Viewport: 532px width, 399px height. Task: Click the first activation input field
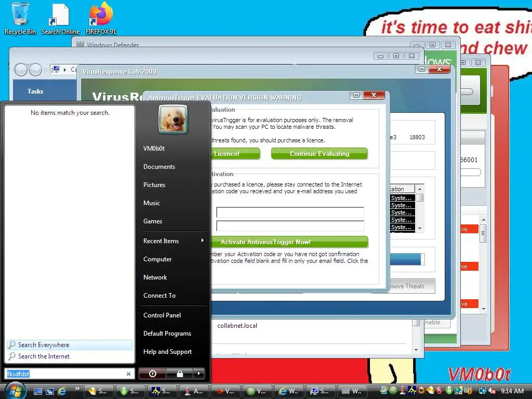coord(290,212)
